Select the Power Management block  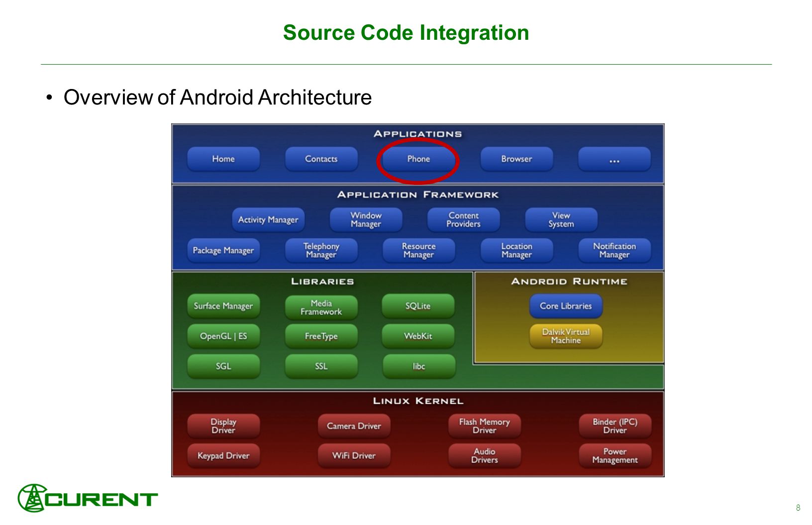[615, 456]
